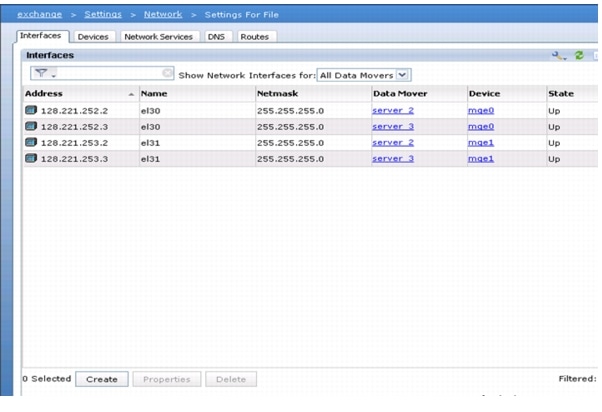Screen dimensions: 602x412
Task: Open the Network Services tab
Action: coord(160,36)
